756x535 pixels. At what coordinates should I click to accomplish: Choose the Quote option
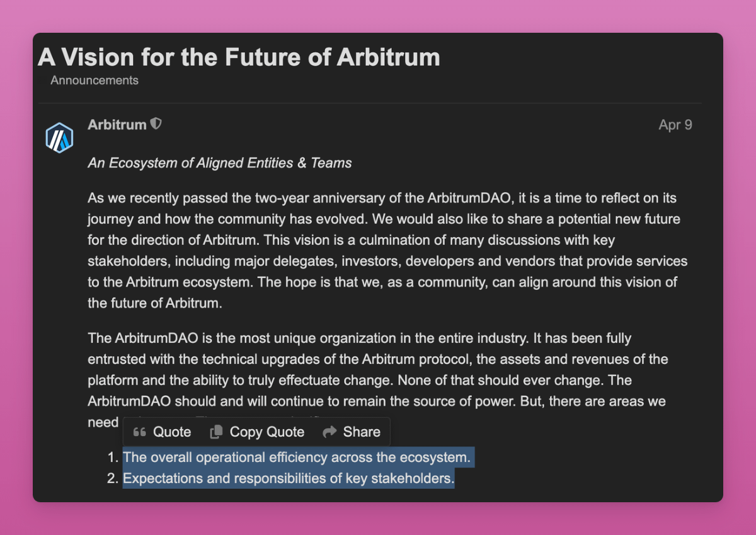[163, 432]
